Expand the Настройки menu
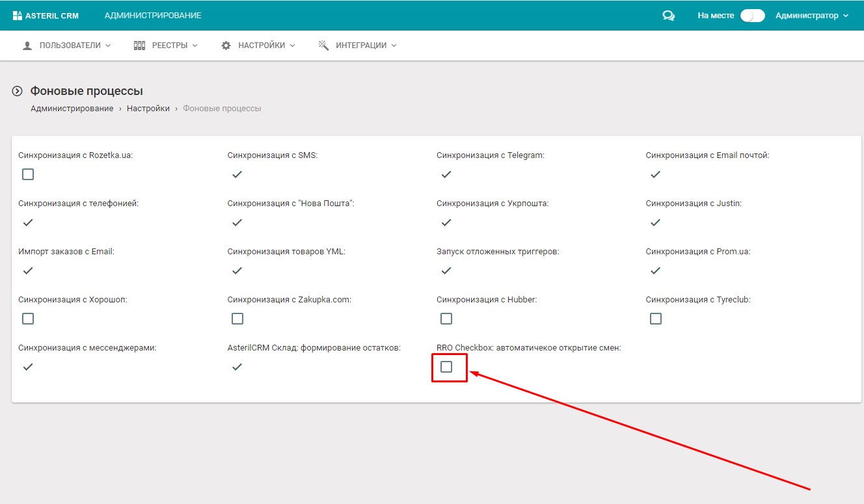 [258, 46]
